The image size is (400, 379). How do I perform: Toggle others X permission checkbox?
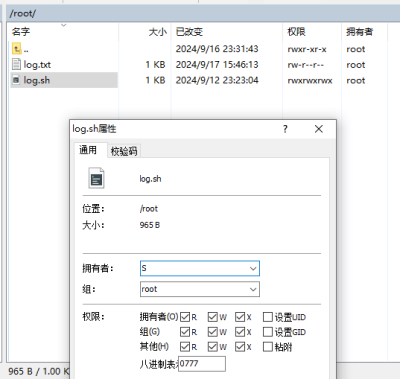(240, 347)
